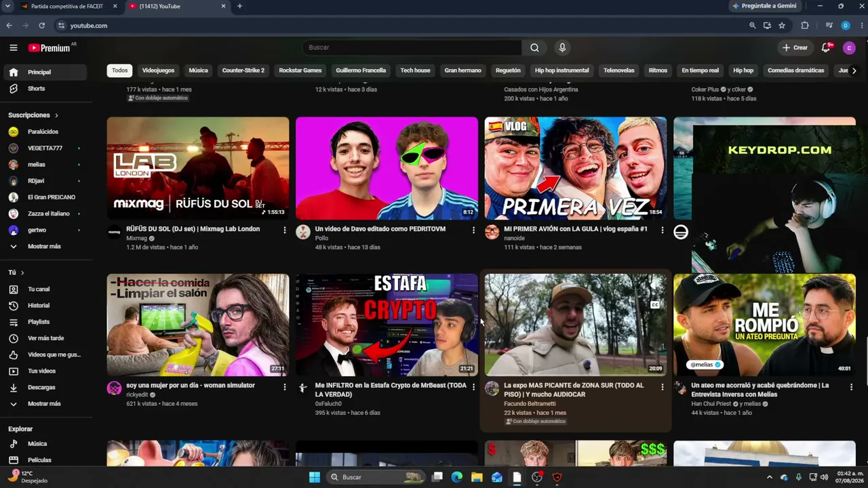Viewport: 868px width, 488px height.
Task: Go back with the browser back arrow
Action: point(9,26)
